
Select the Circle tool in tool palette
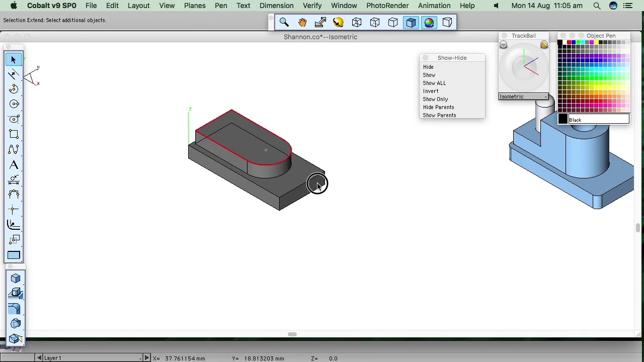click(14, 104)
